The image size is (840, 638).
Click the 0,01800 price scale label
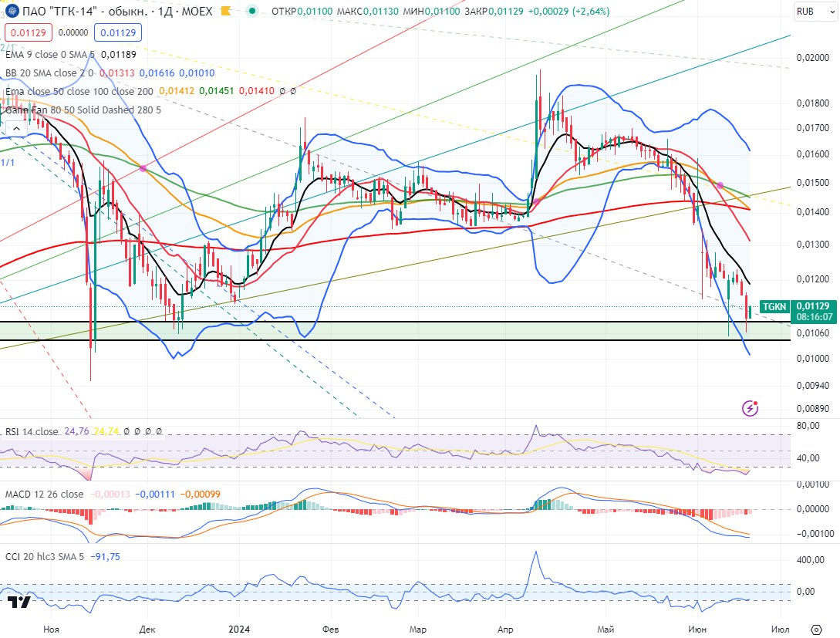coord(813,103)
